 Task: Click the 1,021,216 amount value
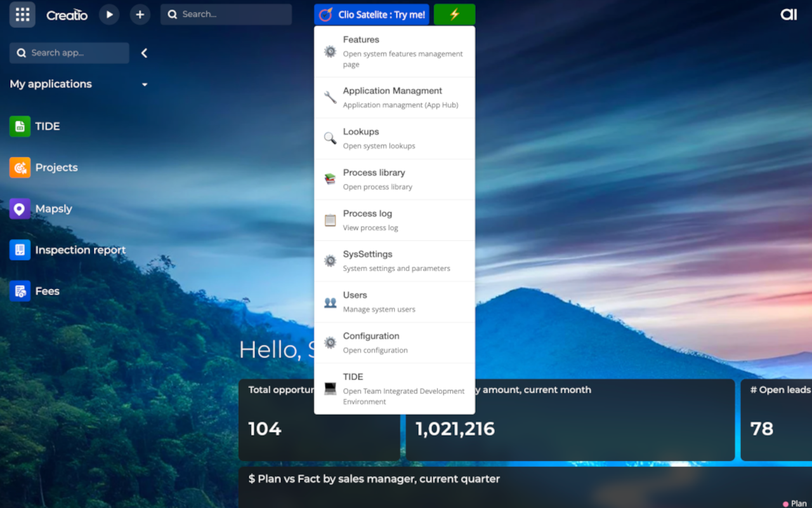pyautogui.click(x=455, y=429)
